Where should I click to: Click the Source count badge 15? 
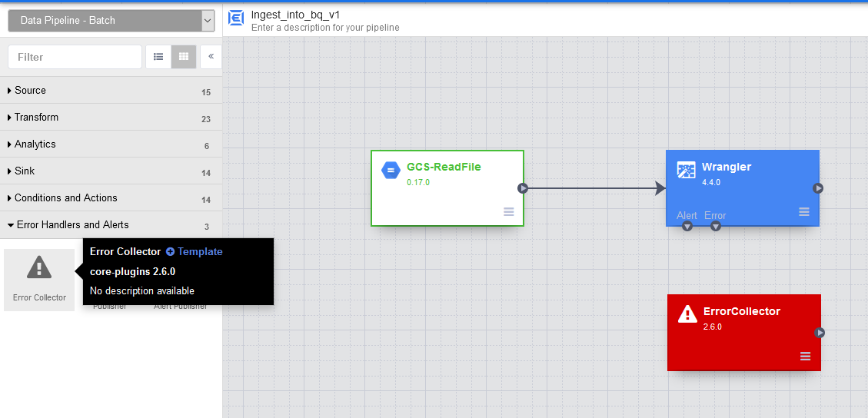(x=206, y=92)
